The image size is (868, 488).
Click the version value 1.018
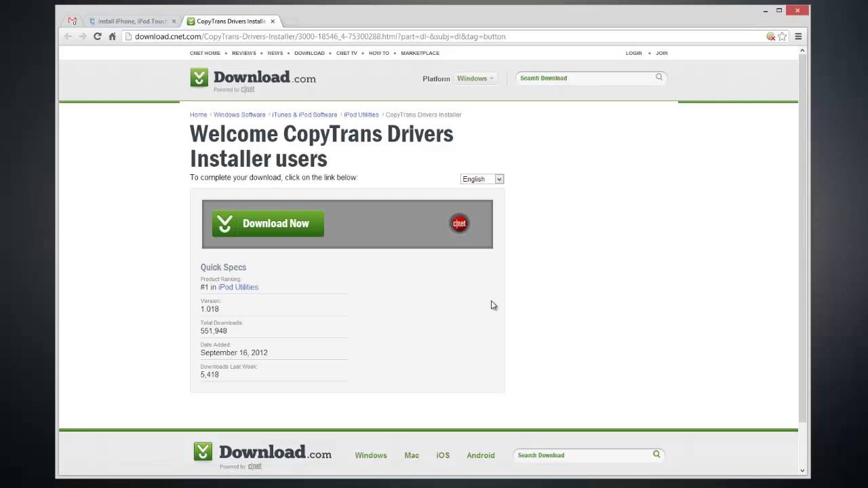pyautogui.click(x=210, y=309)
